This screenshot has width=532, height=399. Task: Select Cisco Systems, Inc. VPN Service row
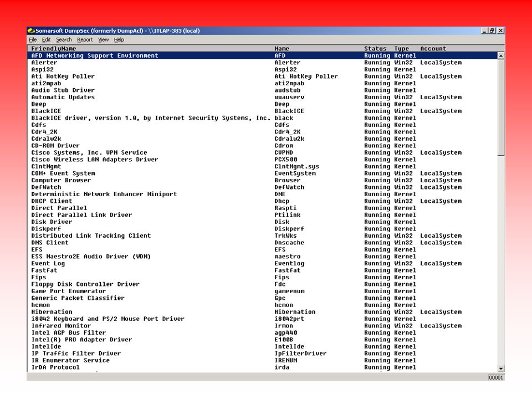tap(262, 153)
